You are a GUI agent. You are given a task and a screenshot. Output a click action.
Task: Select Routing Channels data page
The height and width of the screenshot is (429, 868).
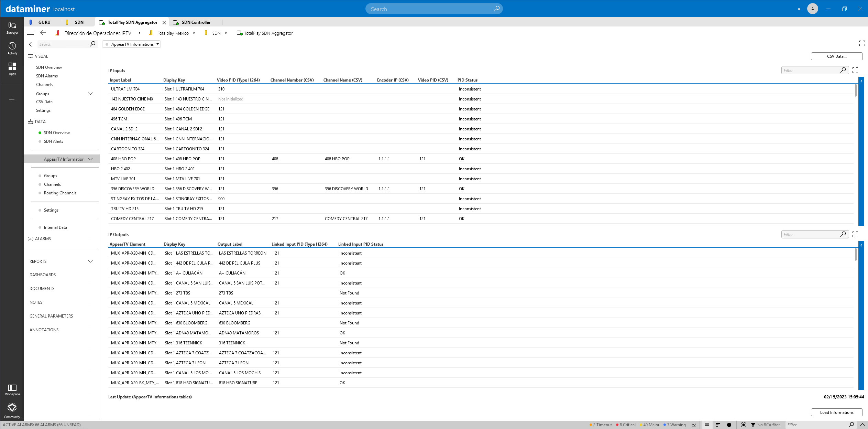(60, 193)
